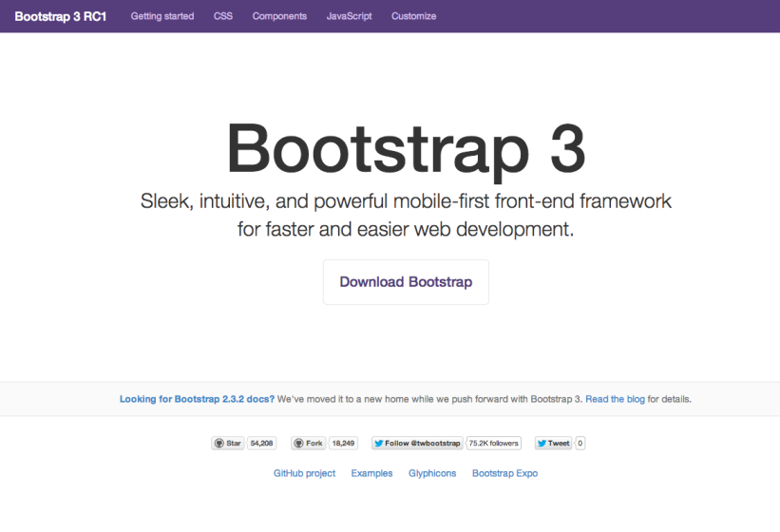Click Follow @twbootstrap Twitter button
Screen dimensions: 780x532
pos(417,443)
